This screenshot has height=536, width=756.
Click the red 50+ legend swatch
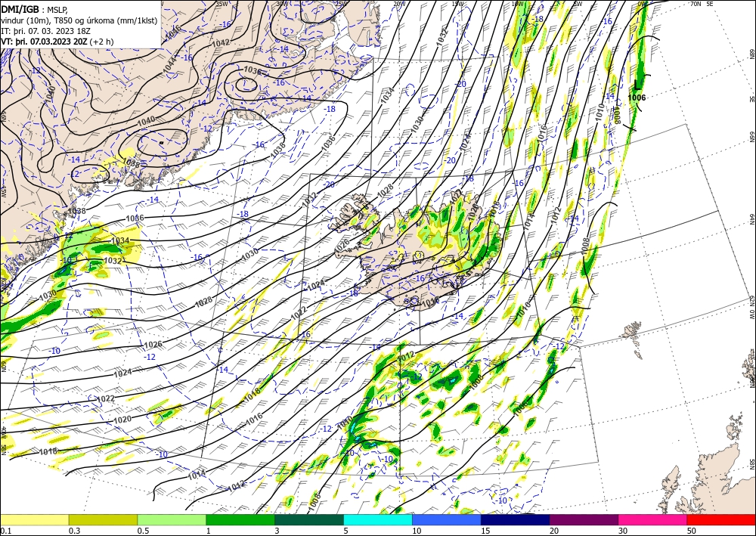(x=721, y=519)
